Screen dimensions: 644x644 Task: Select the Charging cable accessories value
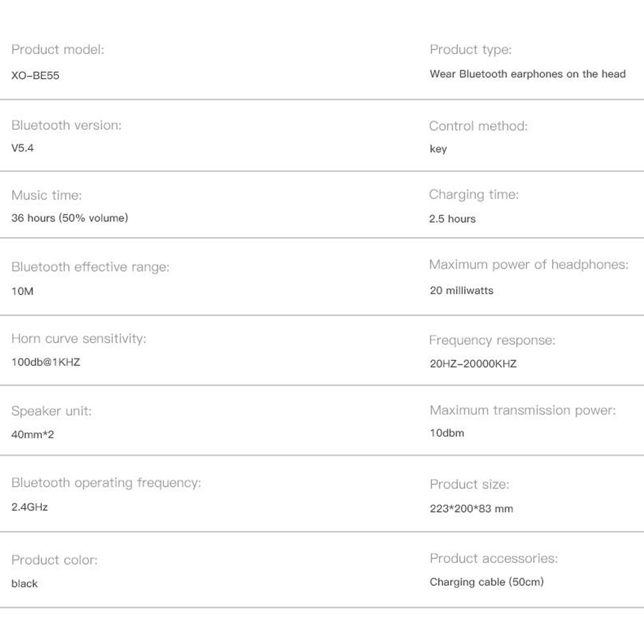[x=486, y=582]
